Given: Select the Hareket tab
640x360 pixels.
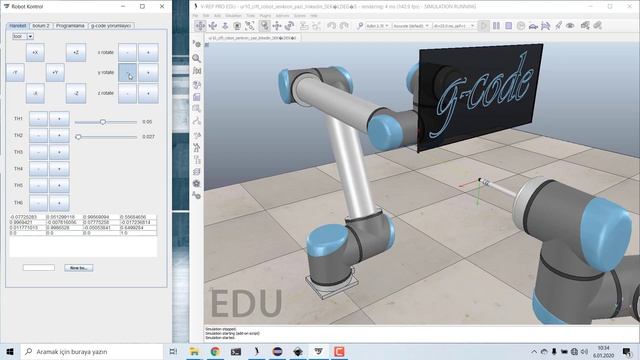Looking at the screenshot, I should tap(18, 26).
